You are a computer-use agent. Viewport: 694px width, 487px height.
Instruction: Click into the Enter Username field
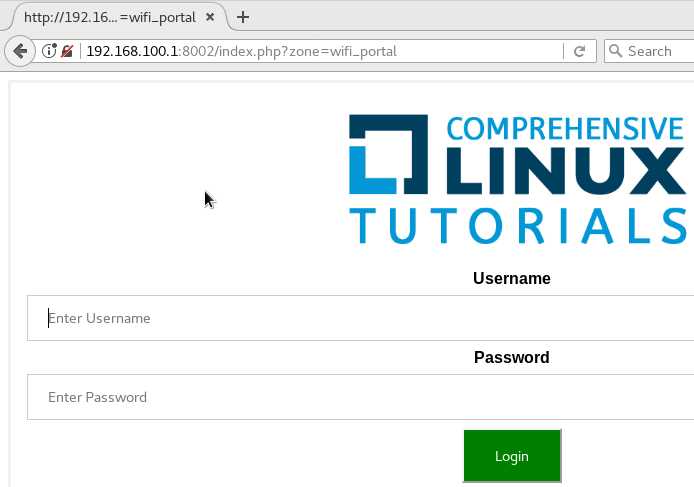[360, 318]
